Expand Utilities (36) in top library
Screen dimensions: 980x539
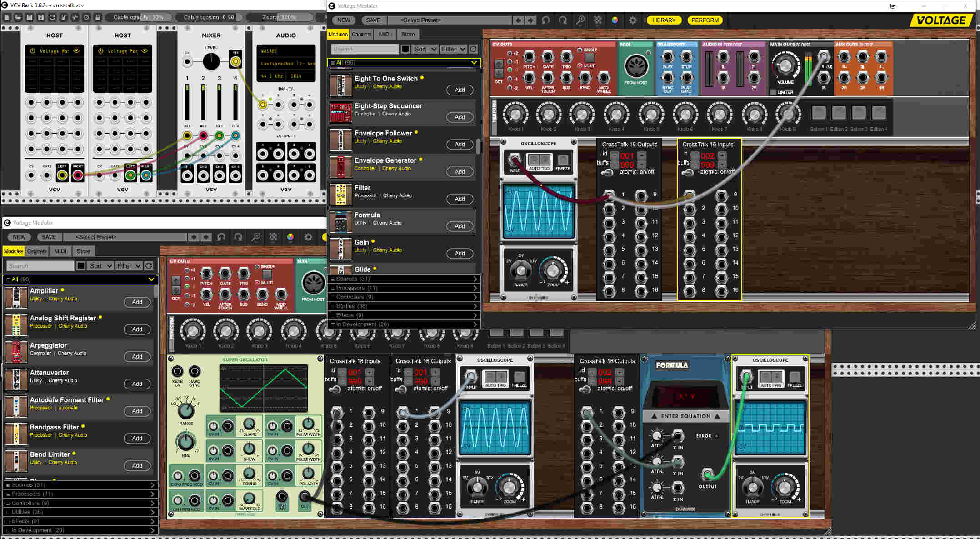point(404,306)
